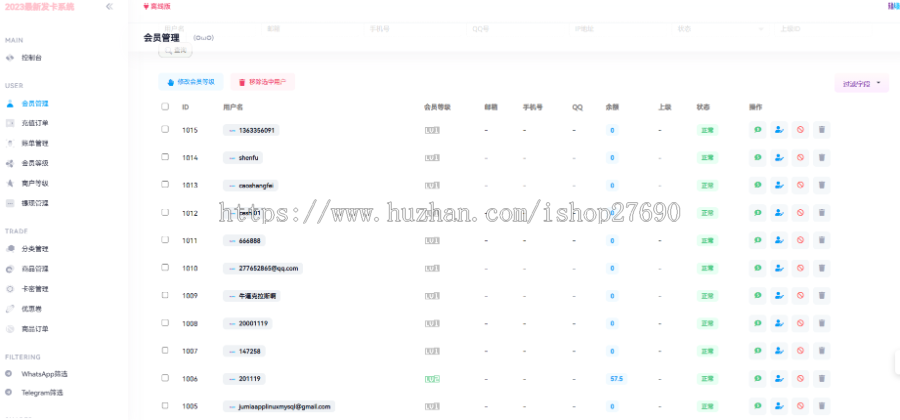Viewport: 900px width, 420px height.
Task: Check the box for user 1011
Action: click(165, 239)
